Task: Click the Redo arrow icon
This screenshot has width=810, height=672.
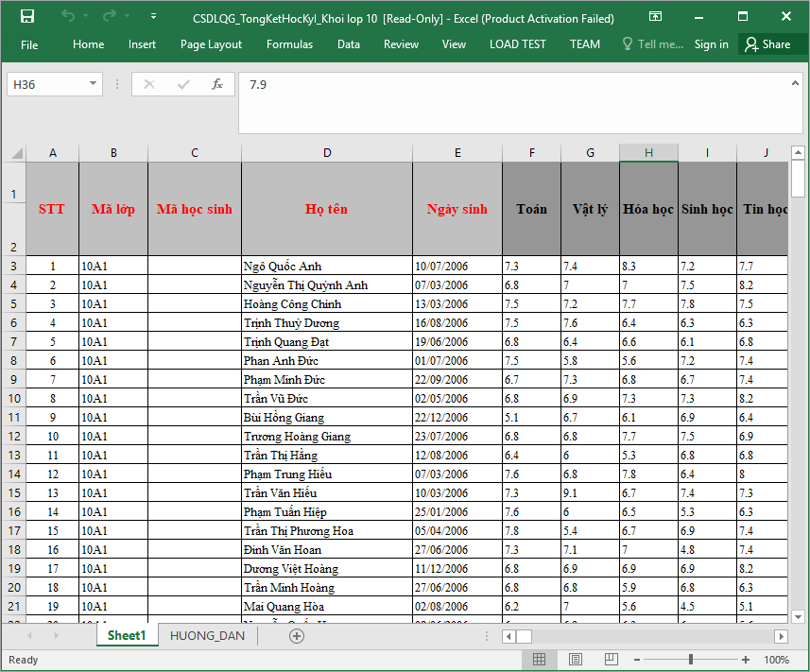Action: (109, 17)
